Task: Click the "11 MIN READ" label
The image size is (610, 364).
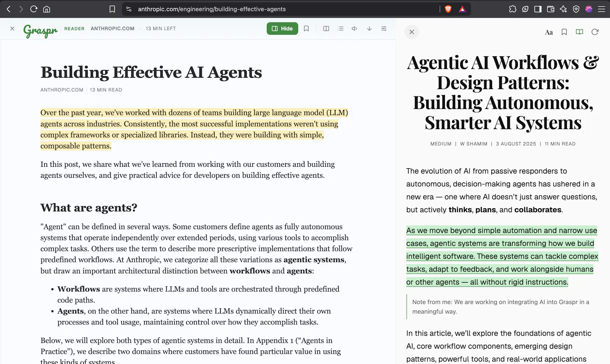Action: (x=560, y=144)
